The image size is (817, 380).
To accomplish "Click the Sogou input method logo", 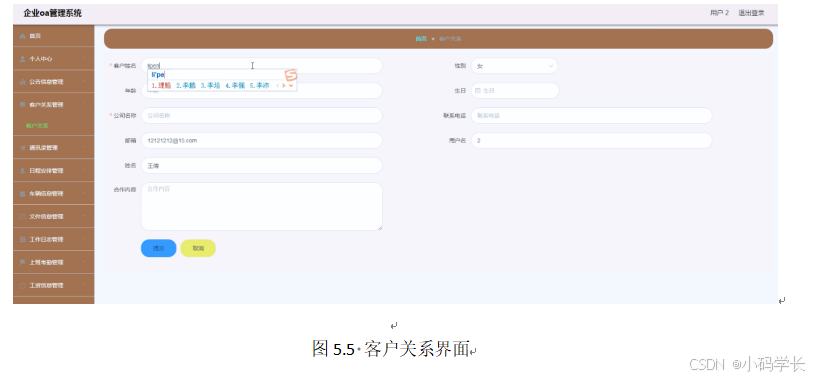I will point(290,75).
